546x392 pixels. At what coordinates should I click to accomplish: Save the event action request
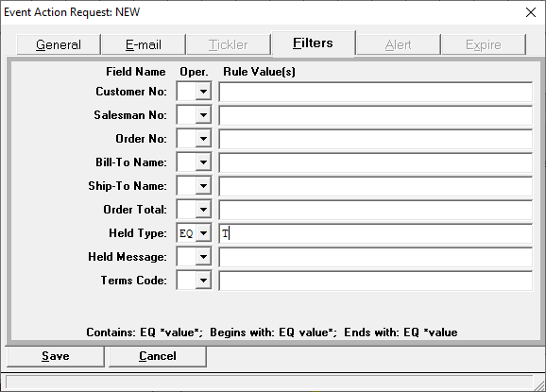pyautogui.click(x=56, y=356)
